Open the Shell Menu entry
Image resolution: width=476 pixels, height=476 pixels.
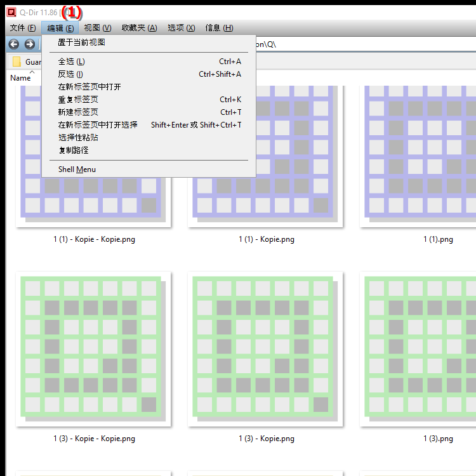click(149, 169)
